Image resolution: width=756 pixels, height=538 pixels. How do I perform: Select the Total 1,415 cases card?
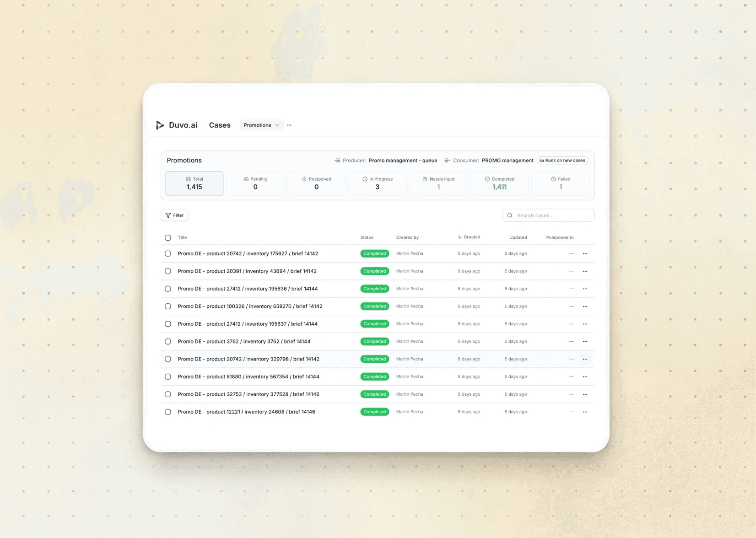point(194,183)
